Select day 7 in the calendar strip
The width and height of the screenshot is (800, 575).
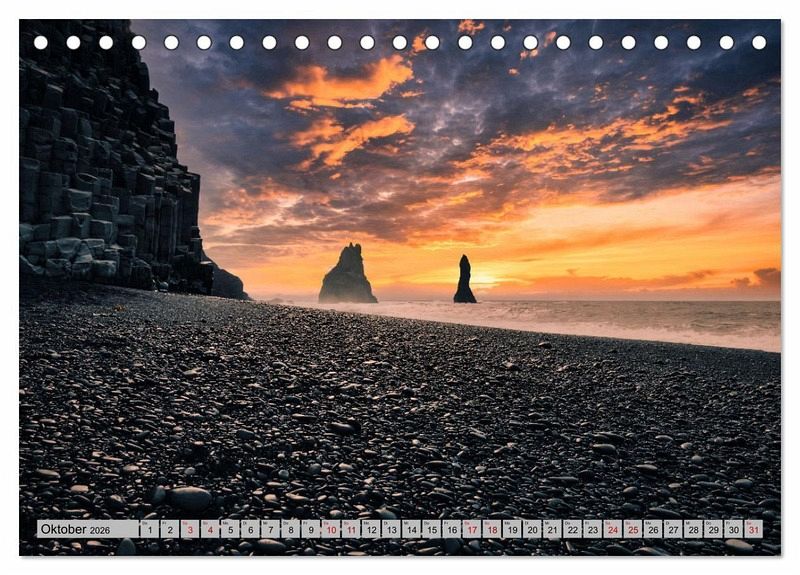pos(270,529)
